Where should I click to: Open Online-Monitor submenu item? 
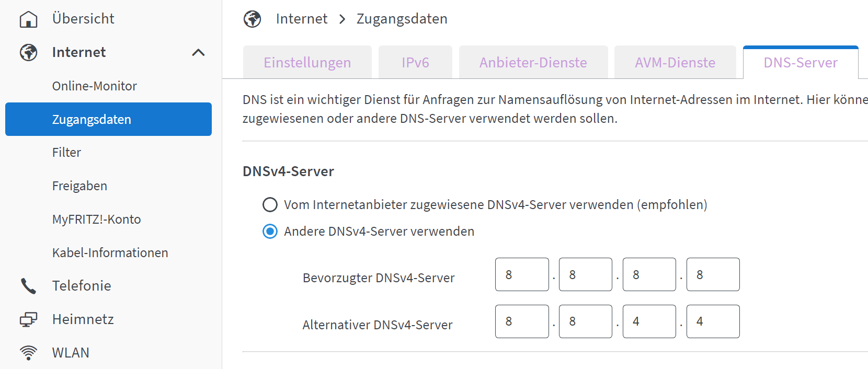coord(95,86)
